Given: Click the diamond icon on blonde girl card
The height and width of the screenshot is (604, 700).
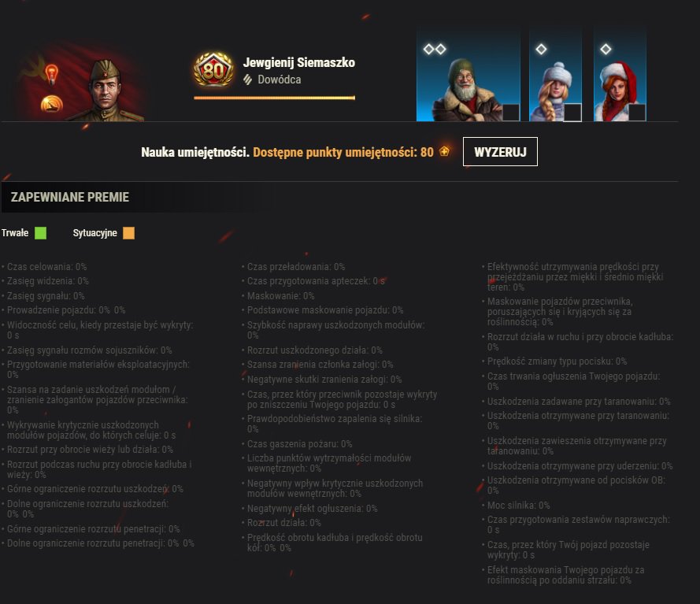Looking at the screenshot, I should [x=541, y=49].
